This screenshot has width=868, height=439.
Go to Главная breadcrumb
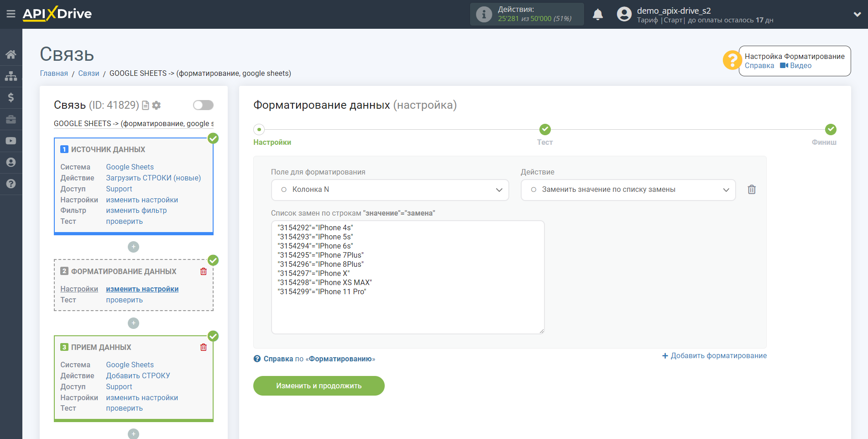click(x=54, y=74)
